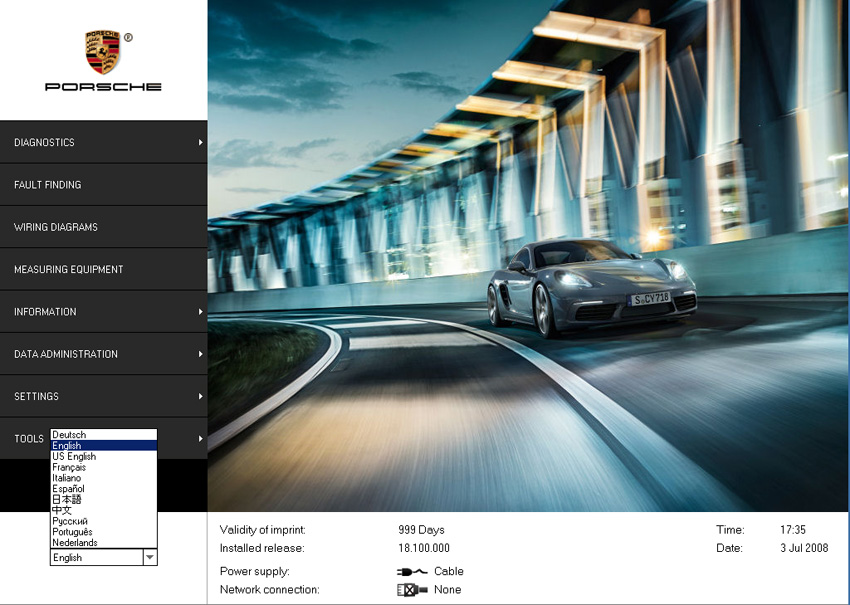Expand the Settings submenu arrow

(x=201, y=396)
